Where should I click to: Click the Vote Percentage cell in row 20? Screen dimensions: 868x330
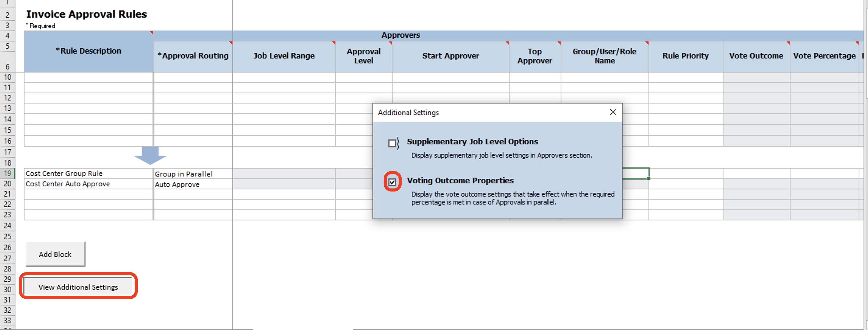824,184
